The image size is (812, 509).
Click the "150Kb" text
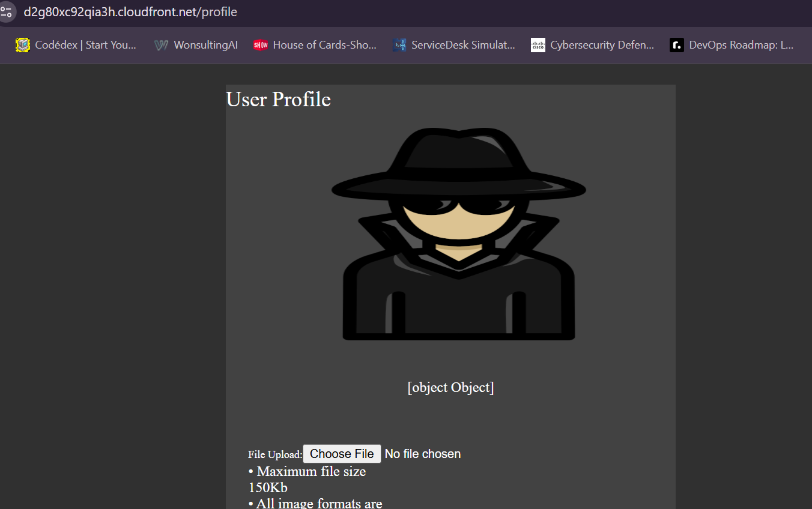268,487
